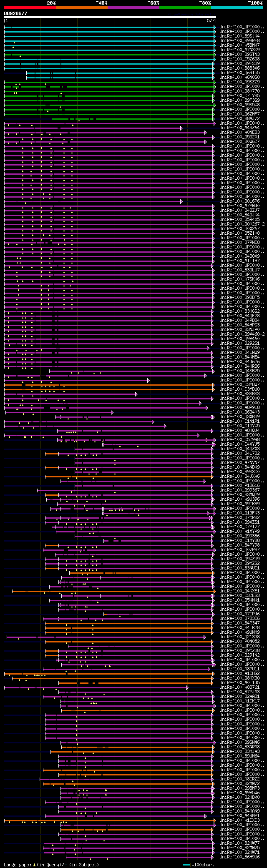
Task: Open hit UniRef100_B4DZJ7
Action: (x=239, y=210)
